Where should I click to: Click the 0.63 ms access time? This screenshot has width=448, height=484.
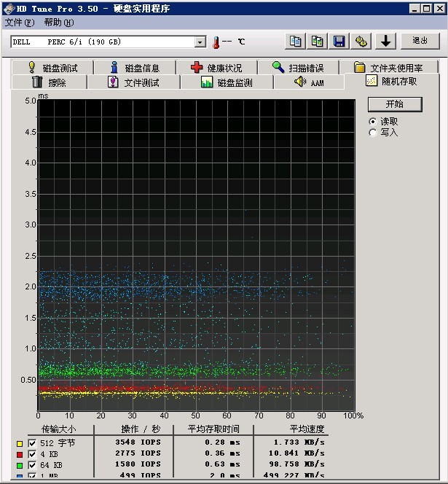click(222, 464)
